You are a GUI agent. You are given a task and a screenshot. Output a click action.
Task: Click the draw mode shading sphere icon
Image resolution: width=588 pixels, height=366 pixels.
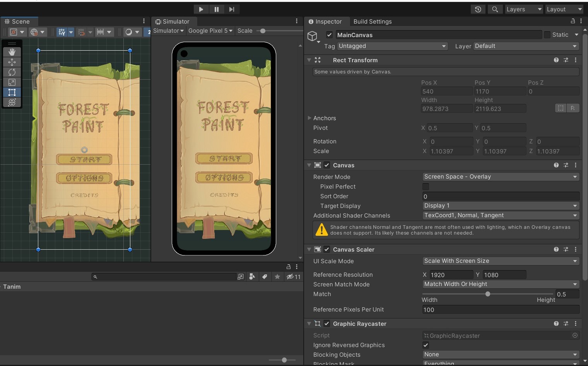pyautogui.click(x=128, y=32)
